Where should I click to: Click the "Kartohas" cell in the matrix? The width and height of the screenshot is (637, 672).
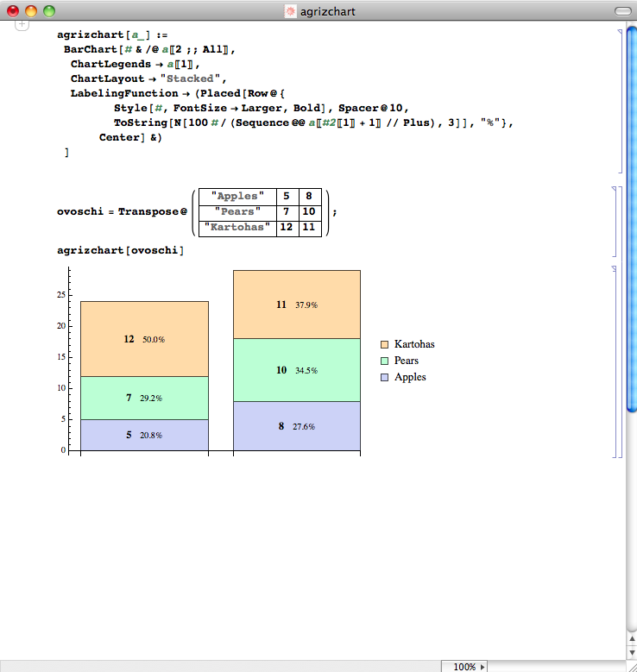pyautogui.click(x=237, y=228)
